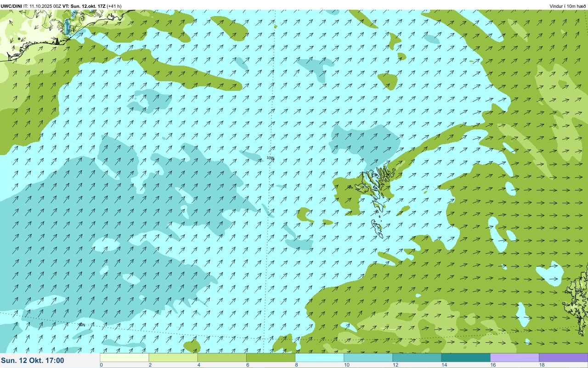Click the "Sun. 12 Okt. 17:00" date label
The height and width of the screenshot is (368, 588).
(x=33, y=361)
